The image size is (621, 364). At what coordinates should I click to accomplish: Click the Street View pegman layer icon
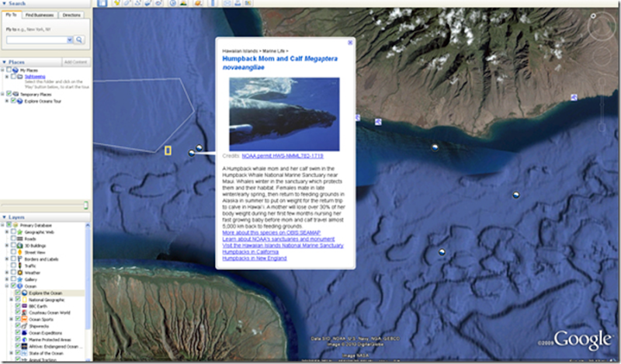point(20,252)
